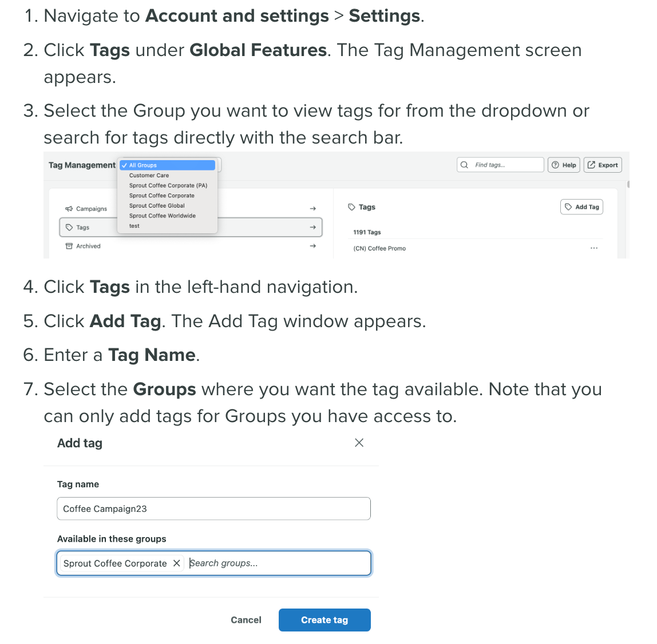
Task: Click the magnifier icon in Find tags
Action: [464, 165]
